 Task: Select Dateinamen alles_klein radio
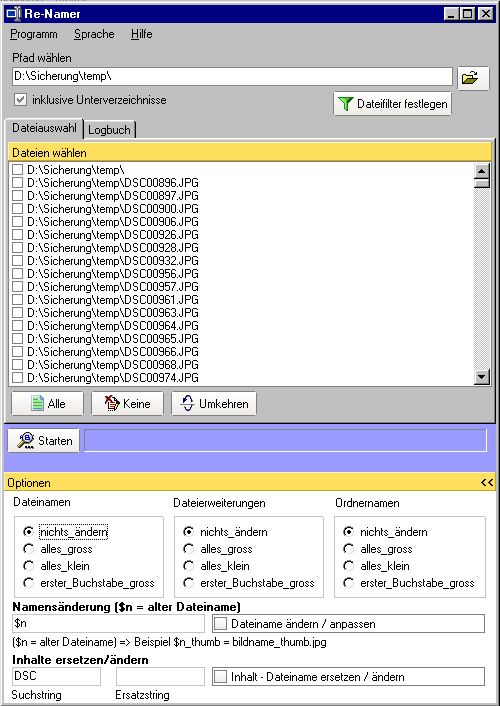[29, 566]
